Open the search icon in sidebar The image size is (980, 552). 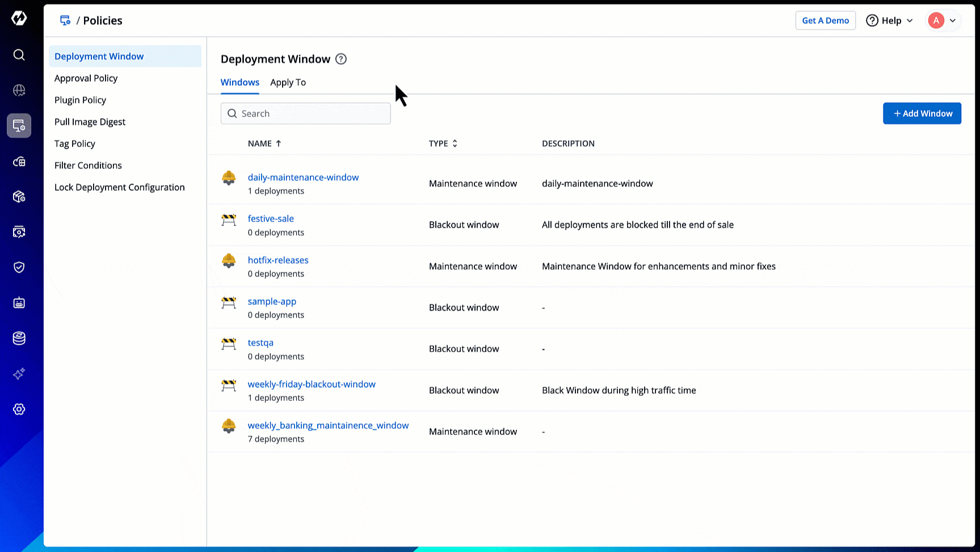tap(19, 55)
